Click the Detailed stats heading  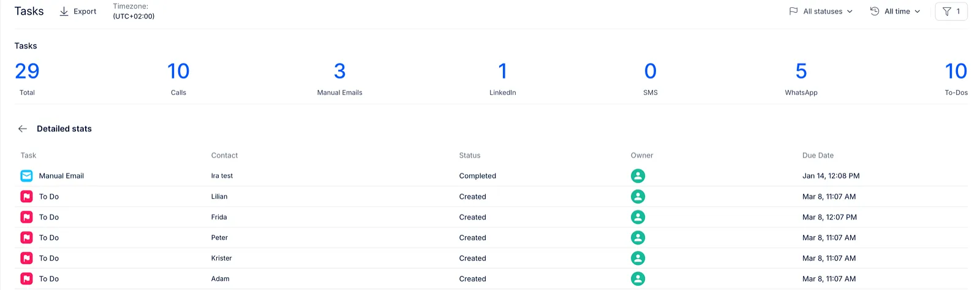64,129
